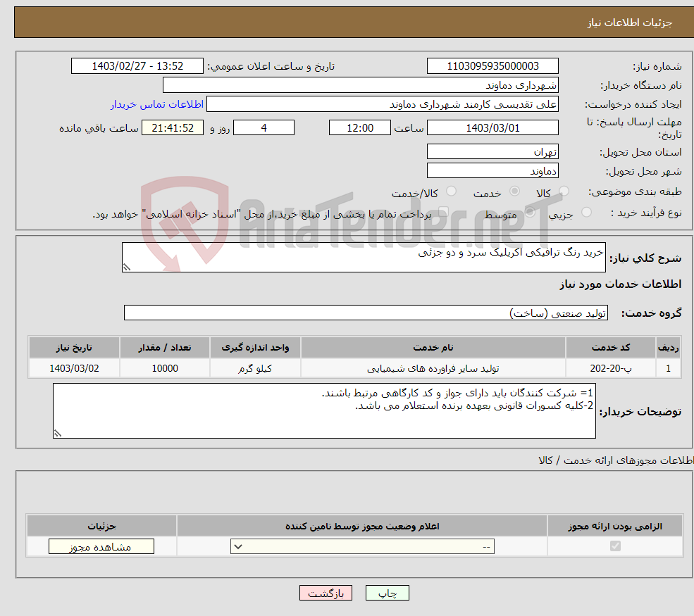The height and width of the screenshot is (616, 694).
Task: Click the بازگشت back button
Action: [326, 593]
